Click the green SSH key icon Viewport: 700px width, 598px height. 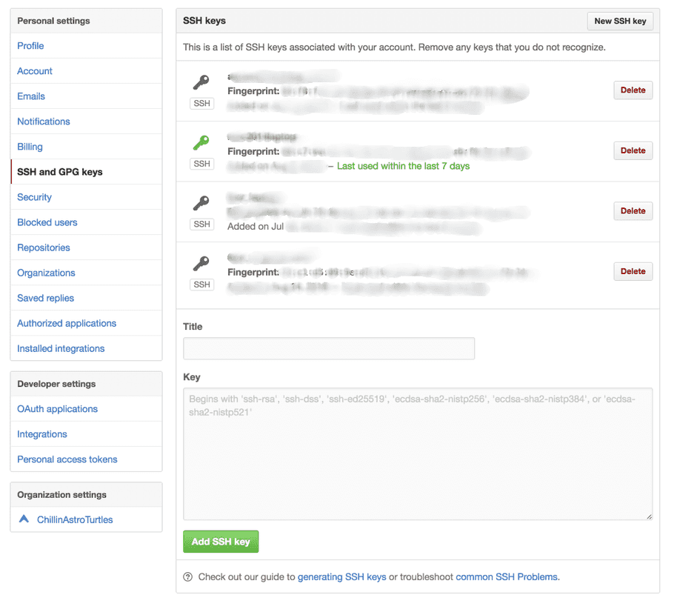click(201, 142)
